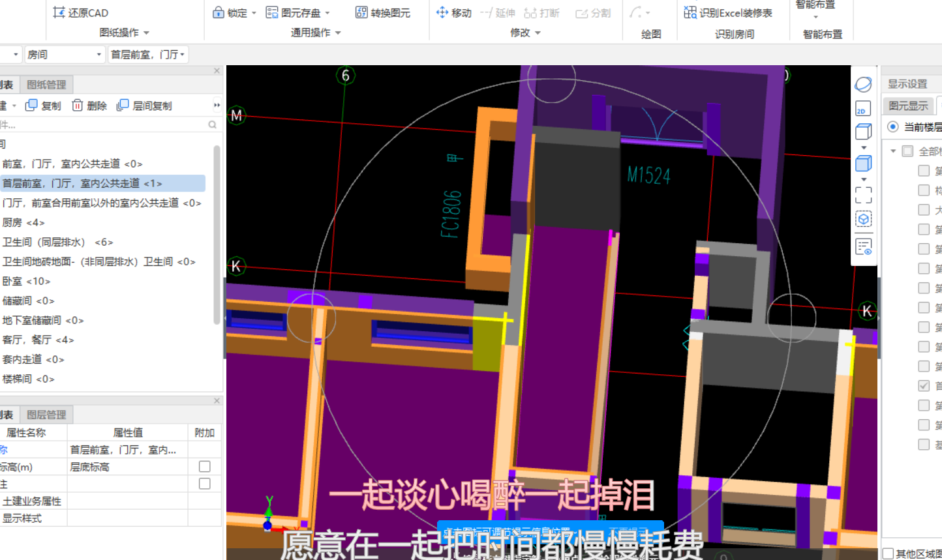Click the 还原CAD restore icon

59,12
